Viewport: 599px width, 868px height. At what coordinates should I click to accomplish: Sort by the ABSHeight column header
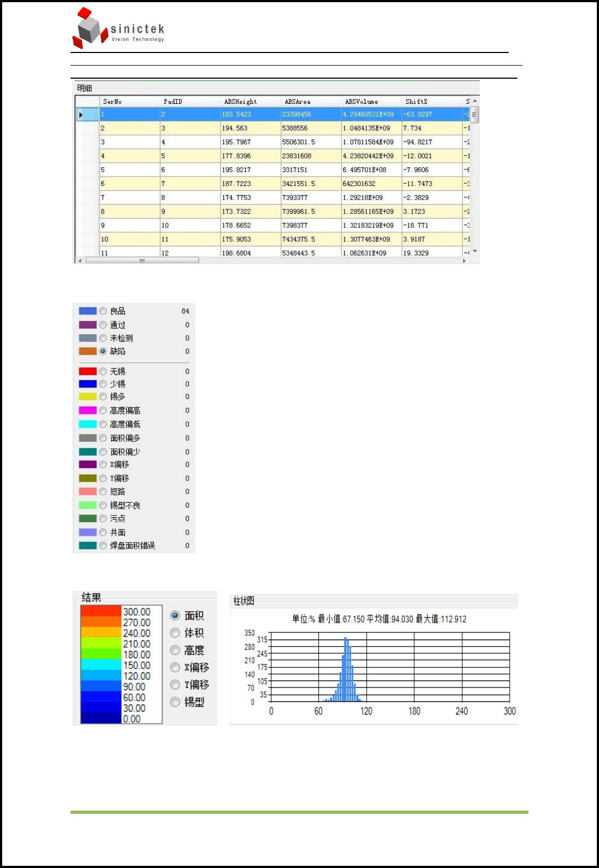[x=251, y=101]
